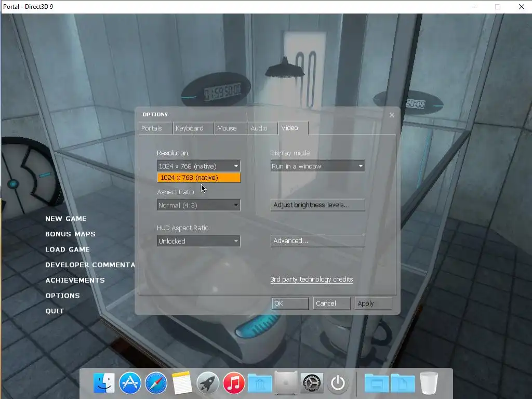
Task: Switch to the Keyboard tab
Action: 193,128
